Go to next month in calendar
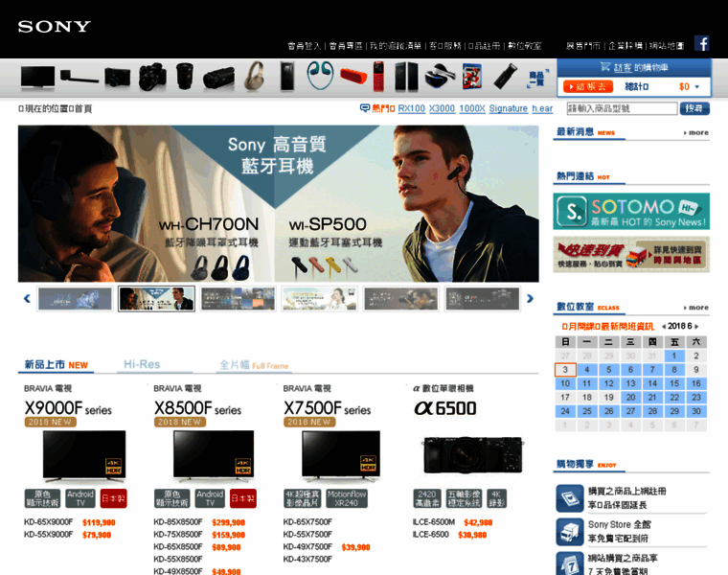The height and width of the screenshot is (575, 728). click(696, 327)
